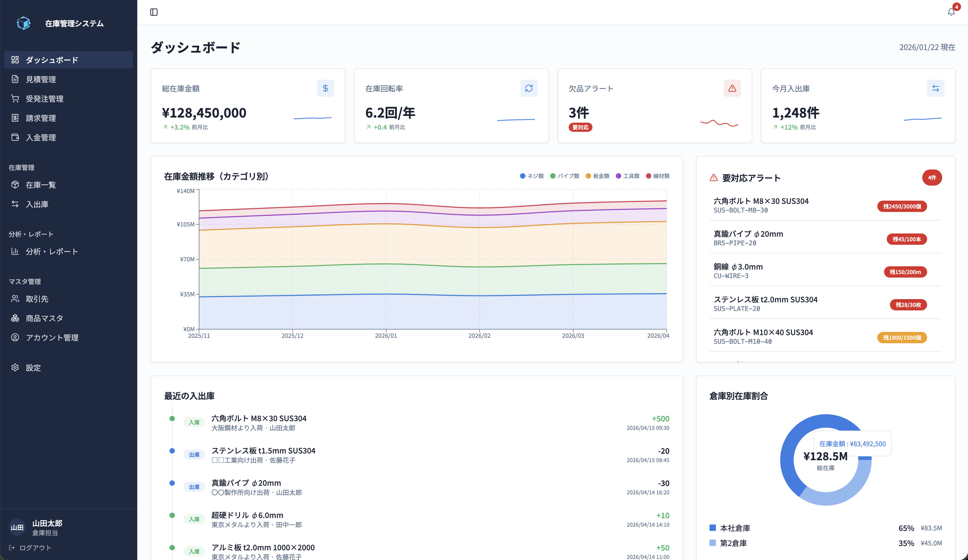This screenshot has width=968, height=560.
Task: Click the 4件 alert count badge
Action: tap(932, 178)
